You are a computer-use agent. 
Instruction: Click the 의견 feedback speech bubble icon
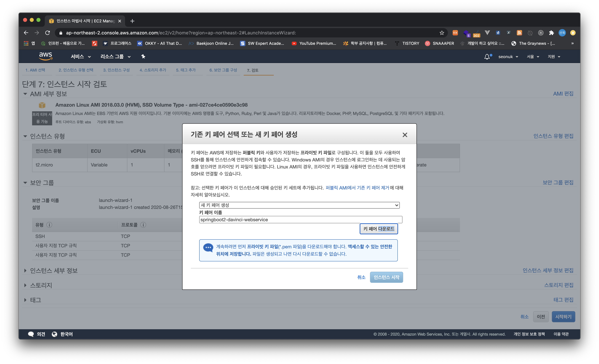pos(31,334)
